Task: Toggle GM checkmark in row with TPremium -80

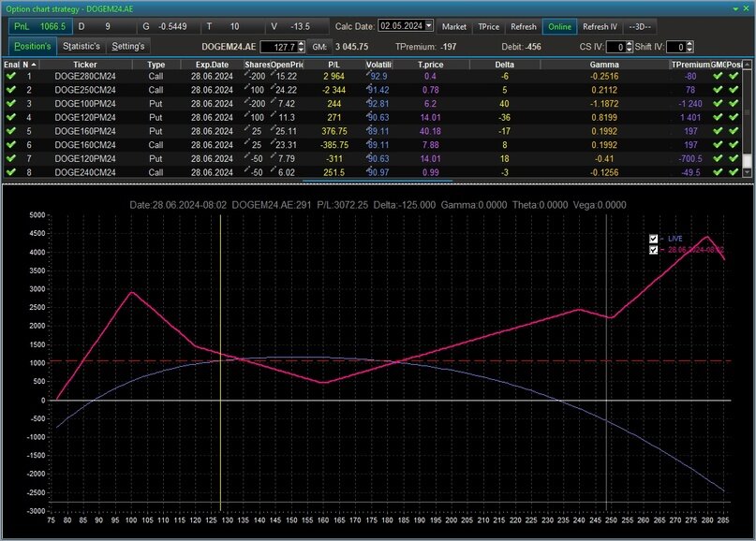Action: point(718,76)
